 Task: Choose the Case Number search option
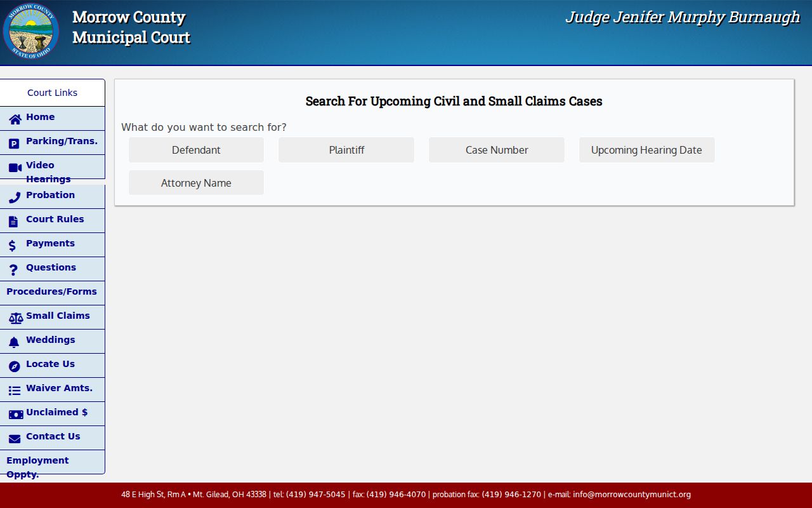click(x=497, y=150)
